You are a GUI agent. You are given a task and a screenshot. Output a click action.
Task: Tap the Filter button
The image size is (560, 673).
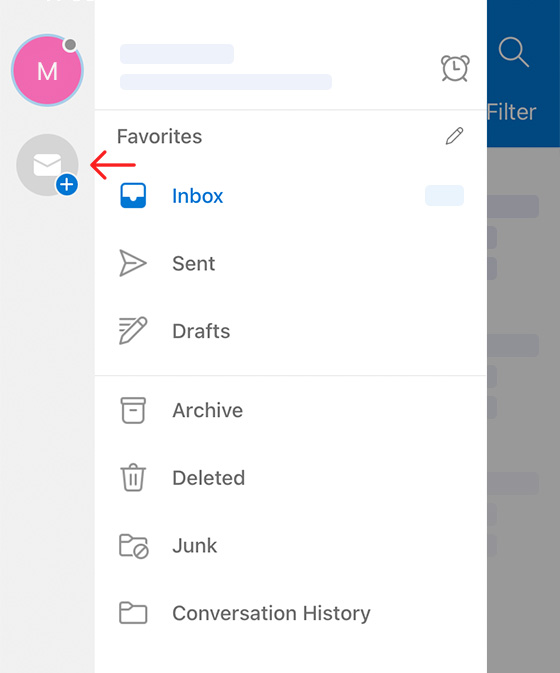pos(512,112)
